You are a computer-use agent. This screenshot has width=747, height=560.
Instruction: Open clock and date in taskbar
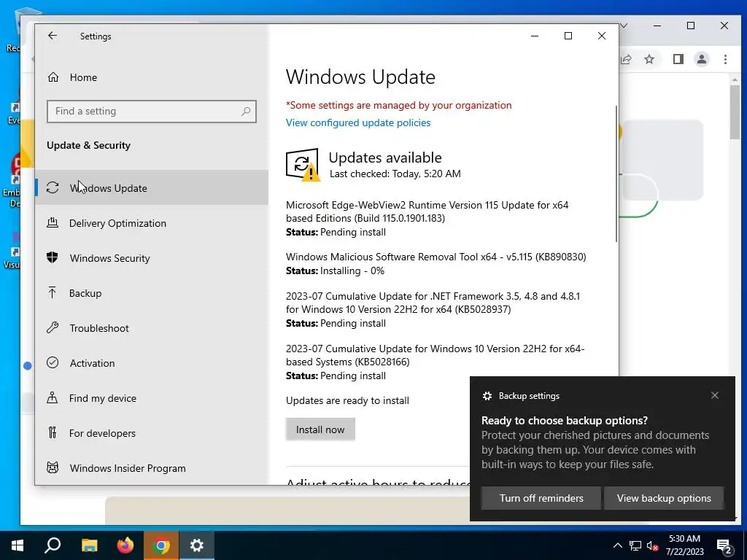tap(684, 545)
